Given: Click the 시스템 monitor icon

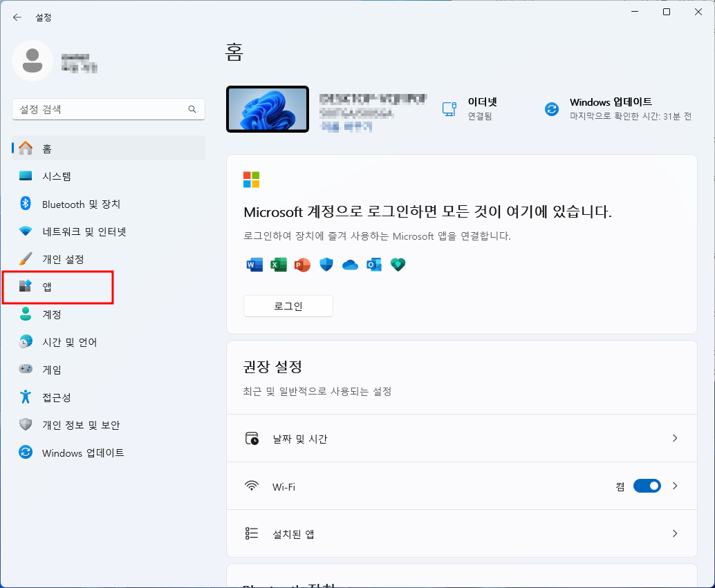Looking at the screenshot, I should point(26,176).
